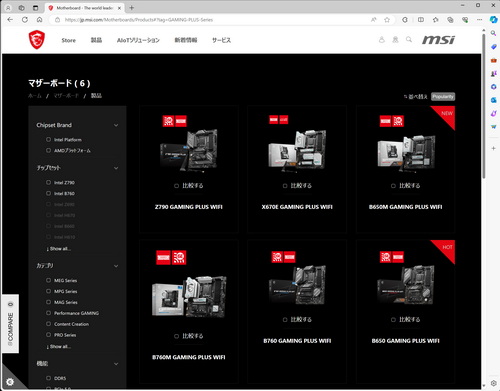Open Edge sidebar search icon
Screen dimensions: 500x391
pos(493,33)
